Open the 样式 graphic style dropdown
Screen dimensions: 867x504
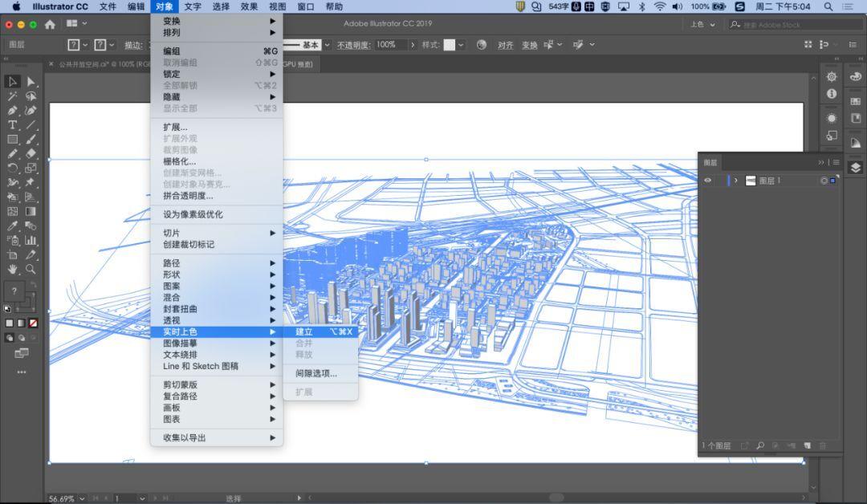[461, 45]
